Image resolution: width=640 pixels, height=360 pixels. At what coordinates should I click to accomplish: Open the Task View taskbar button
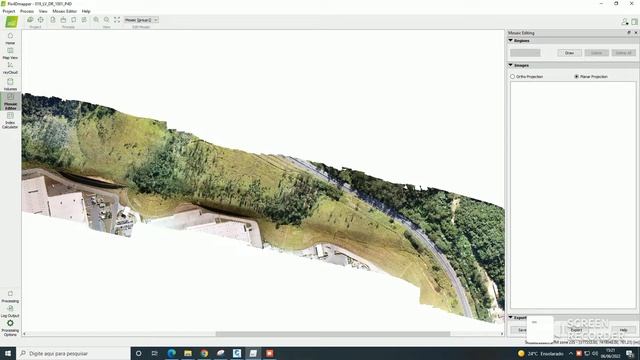pyautogui.click(x=155, y=353)
